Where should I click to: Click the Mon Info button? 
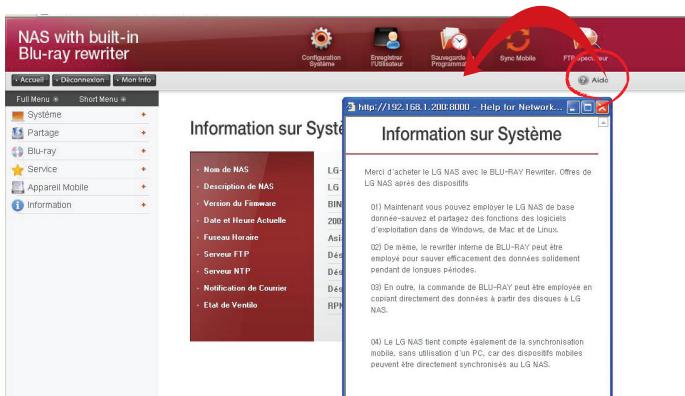pyautogui.click(x=135, y=80)
